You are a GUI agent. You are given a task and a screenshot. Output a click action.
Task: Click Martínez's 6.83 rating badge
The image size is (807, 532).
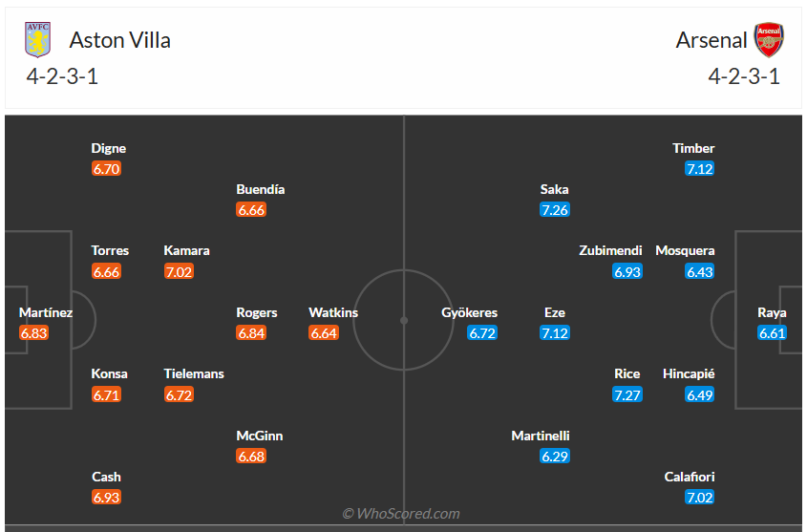pyautogui.click(x=33, y=333)
